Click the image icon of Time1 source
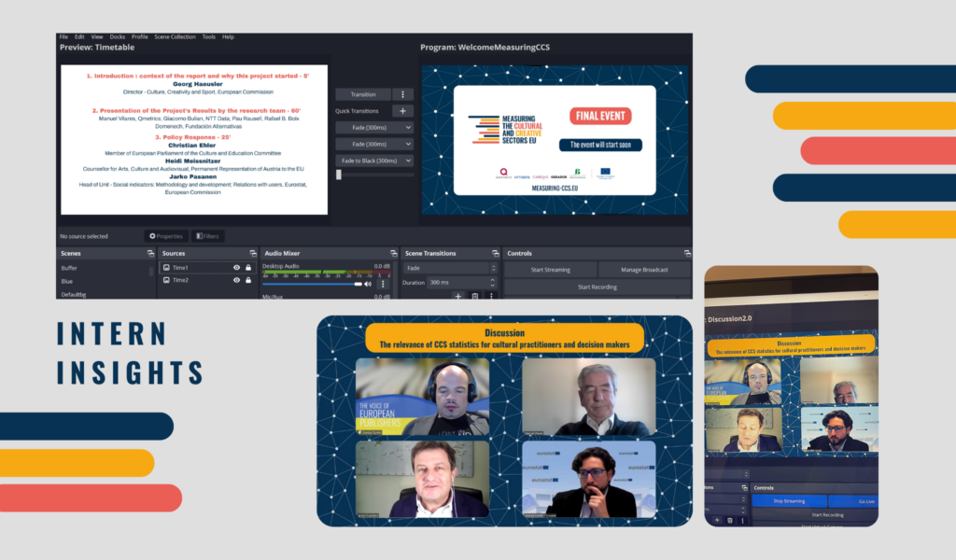956x560 pixels. tap(166, 268)
